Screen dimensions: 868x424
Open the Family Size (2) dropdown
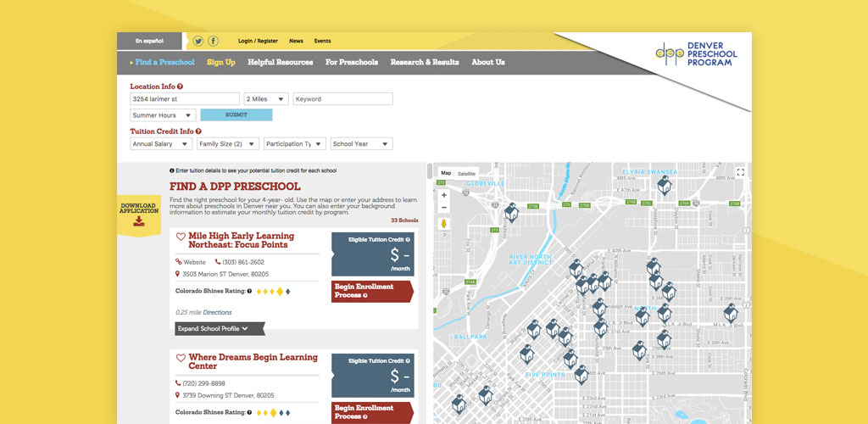228,144
